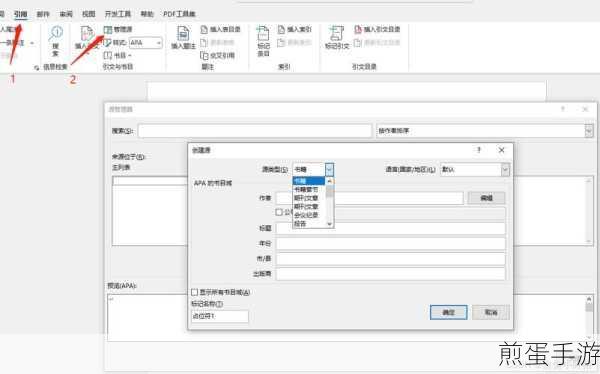Open the 信息检索 group dialog launcher
This screenshot has height=374, width=600.
pyautogui.click(x=36, y=67)
